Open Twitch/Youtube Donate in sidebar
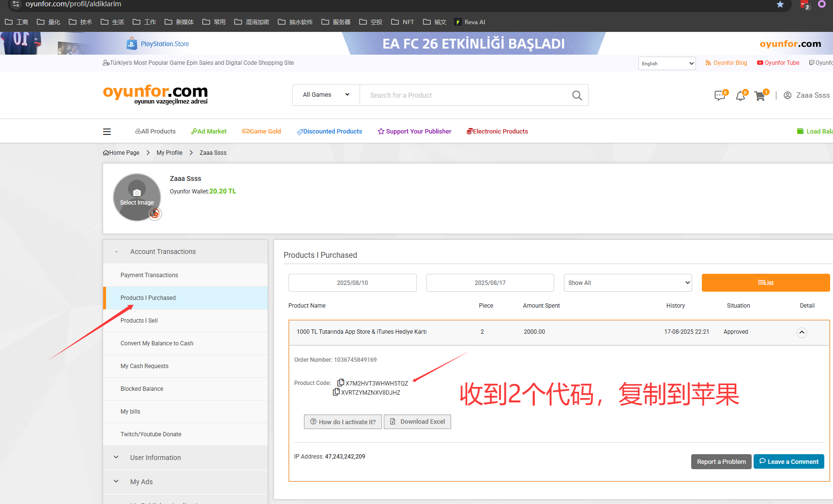 click(x=185, y=434)
